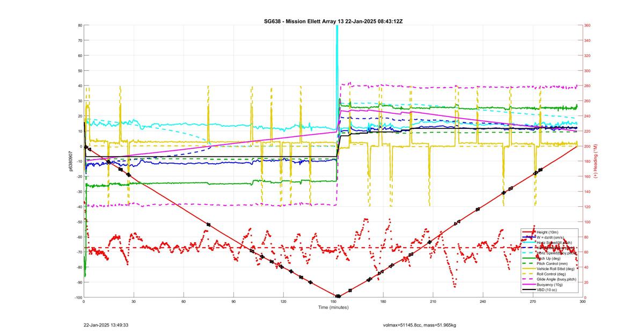
Task: Click the timestamp '22-Jan-2025 13:49:33' footer
Action: click(106, 325)
